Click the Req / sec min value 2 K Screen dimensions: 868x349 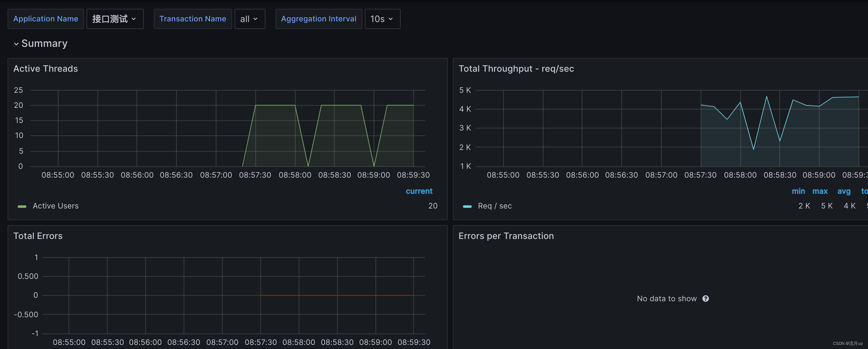click(804, 206)
